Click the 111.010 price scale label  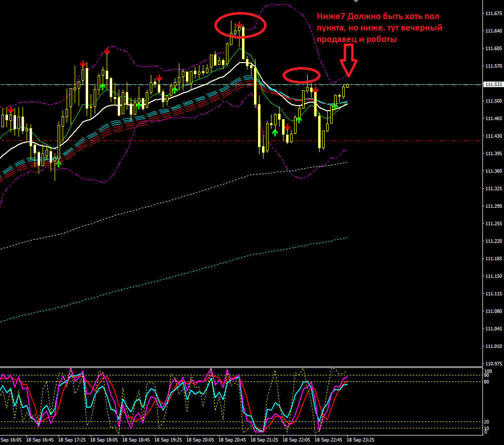click(493, 346)
